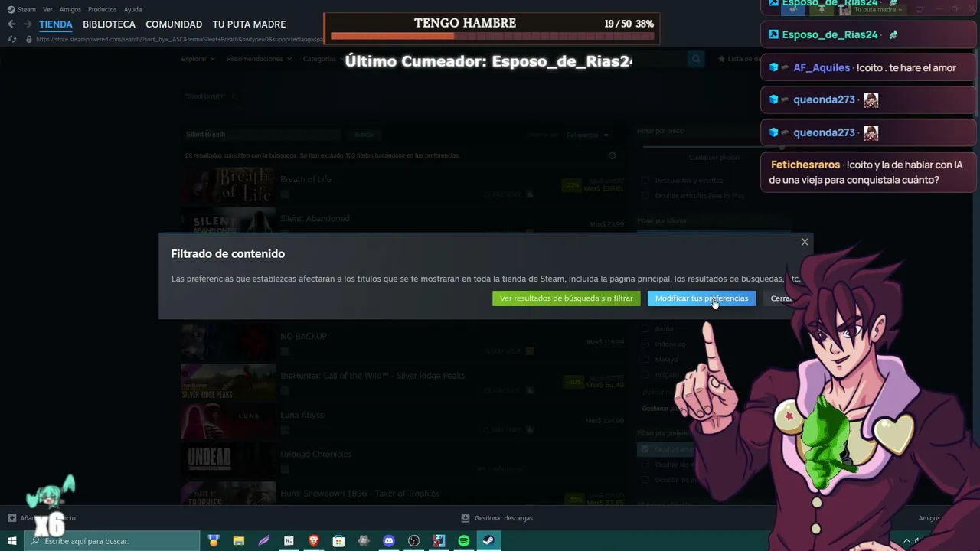Toggle Ocultar artículos Free to Play checkbox
Image resolution: width=980 pixels, height=551 pixels.
click(645, 196)
